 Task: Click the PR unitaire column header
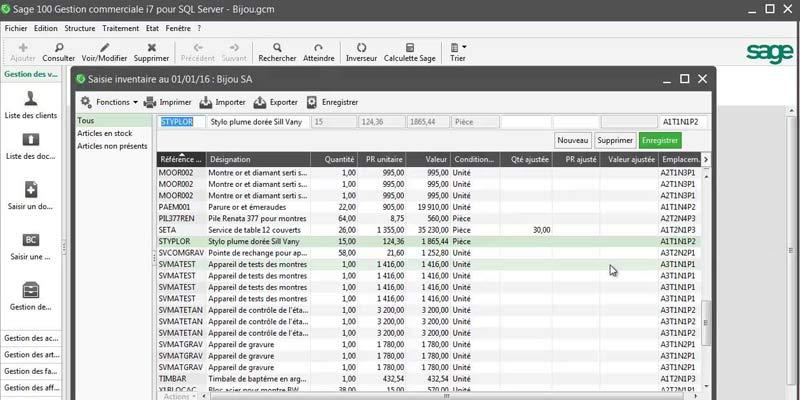[382, 159]
